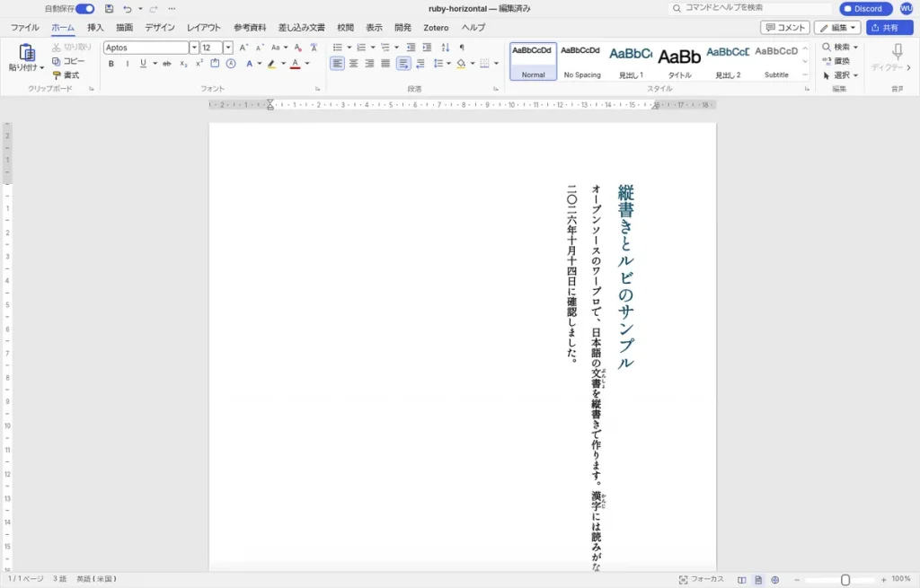Justify the paragraph text
Image resolution: width=920 pixels, height=588 pixels.
385,64
